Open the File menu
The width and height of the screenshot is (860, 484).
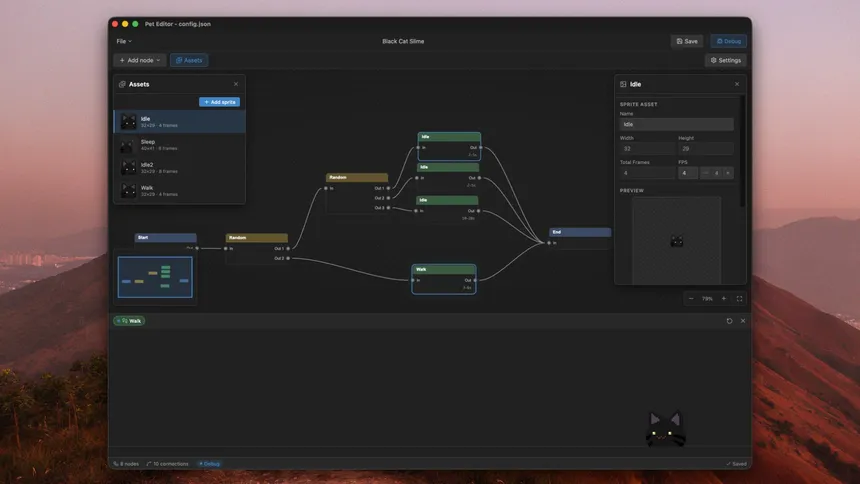pos(124,41)
